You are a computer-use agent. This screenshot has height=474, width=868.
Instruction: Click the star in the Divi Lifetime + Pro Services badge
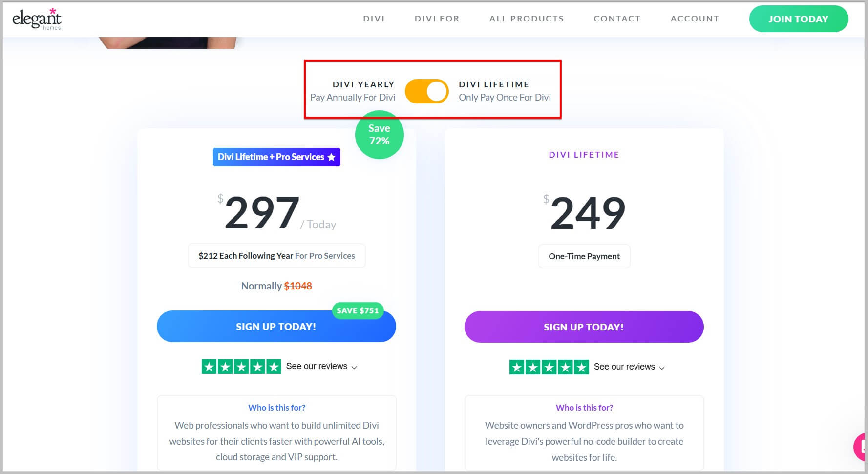tap(332, 157)
